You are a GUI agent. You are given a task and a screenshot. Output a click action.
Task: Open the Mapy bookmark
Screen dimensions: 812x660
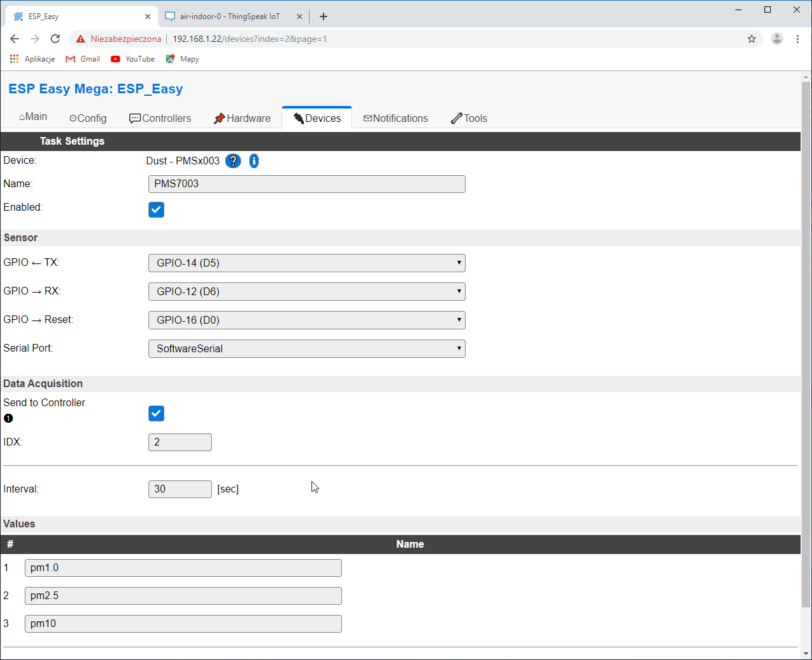click(x=182, y=59)
